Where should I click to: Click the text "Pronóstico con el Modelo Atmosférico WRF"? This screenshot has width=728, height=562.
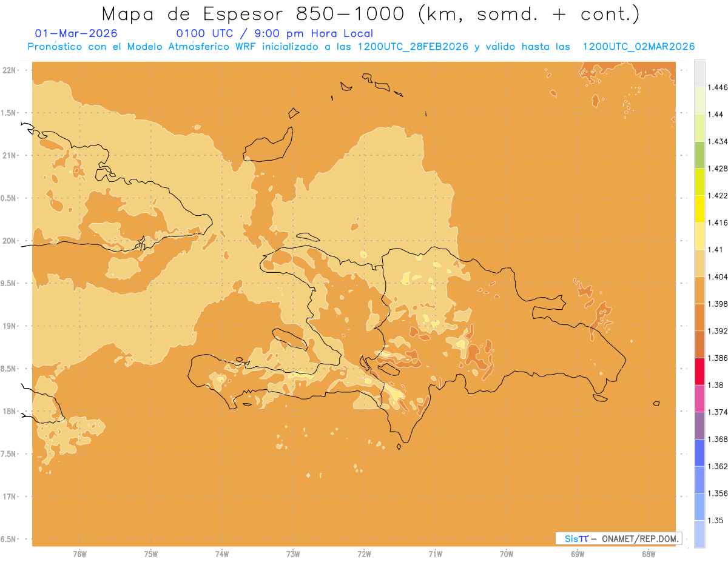point(143,47)
